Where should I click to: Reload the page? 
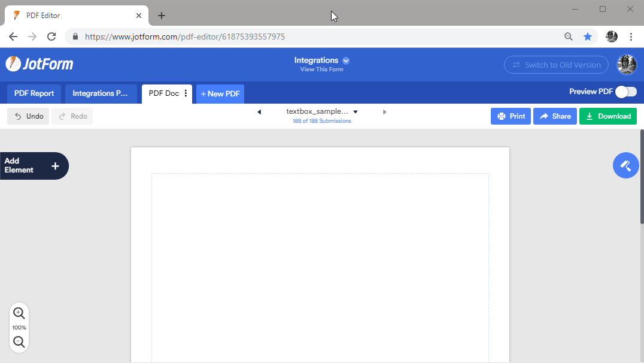point(51,37)
